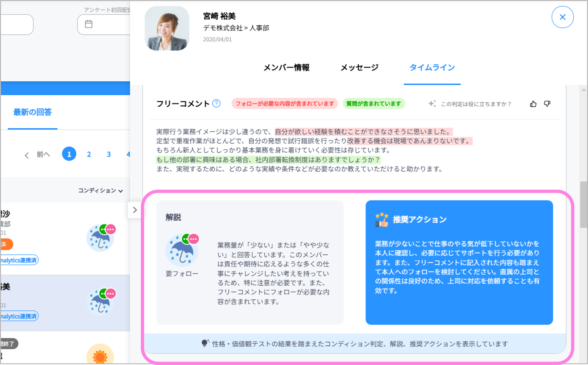
Task: Open the メンバー情報 tab
Action: click(x=286, y=68)
